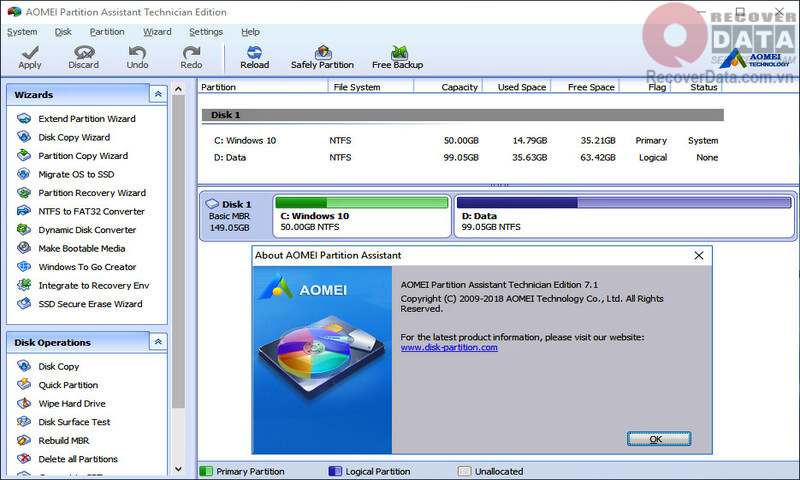Open the www.disk-partition.com link

click(x=449, y=347)
